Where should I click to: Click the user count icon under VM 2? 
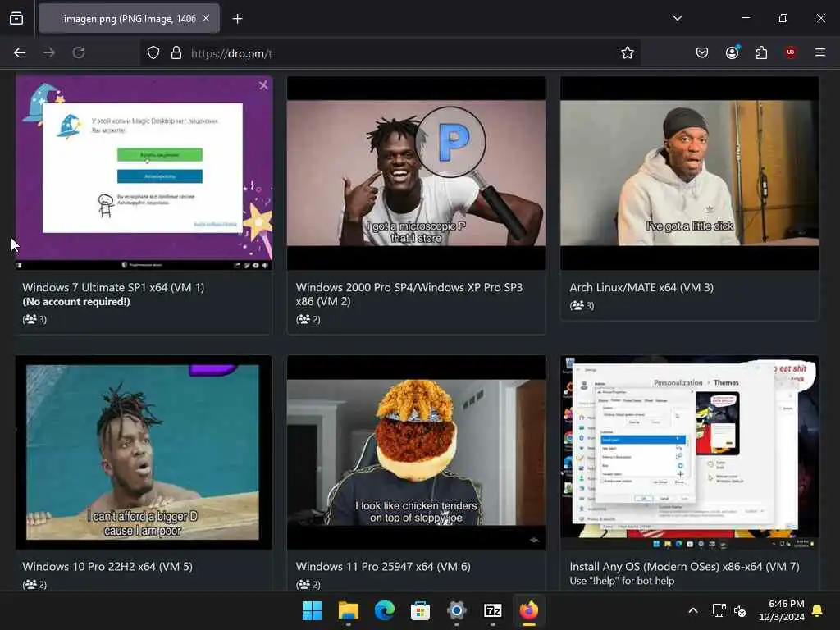point(304,319)
